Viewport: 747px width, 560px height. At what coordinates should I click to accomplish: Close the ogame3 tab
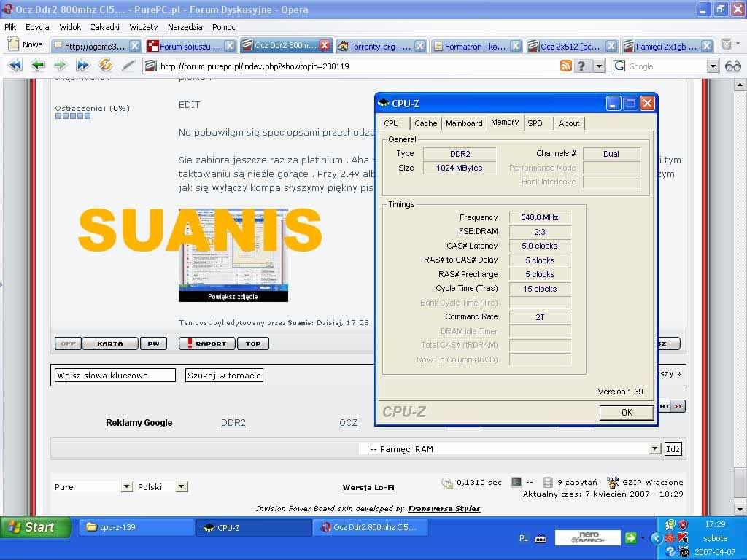[x=135, y=46]
